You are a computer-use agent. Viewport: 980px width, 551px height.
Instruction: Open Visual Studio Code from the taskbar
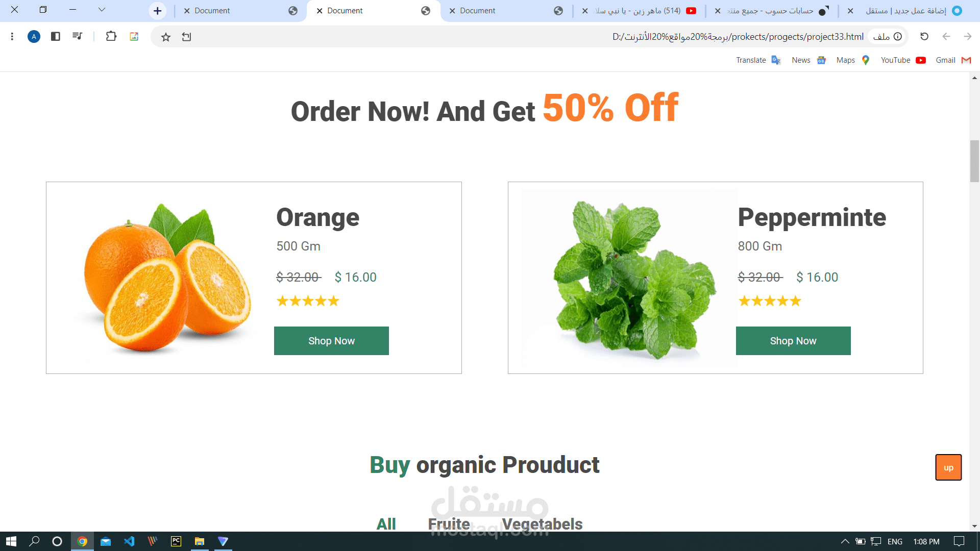coord(129,541)
